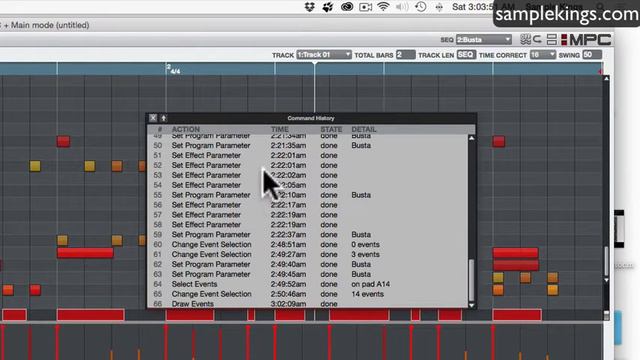Click the 2:22:37am time cell

pyautogui.click(x=288, y=235)
